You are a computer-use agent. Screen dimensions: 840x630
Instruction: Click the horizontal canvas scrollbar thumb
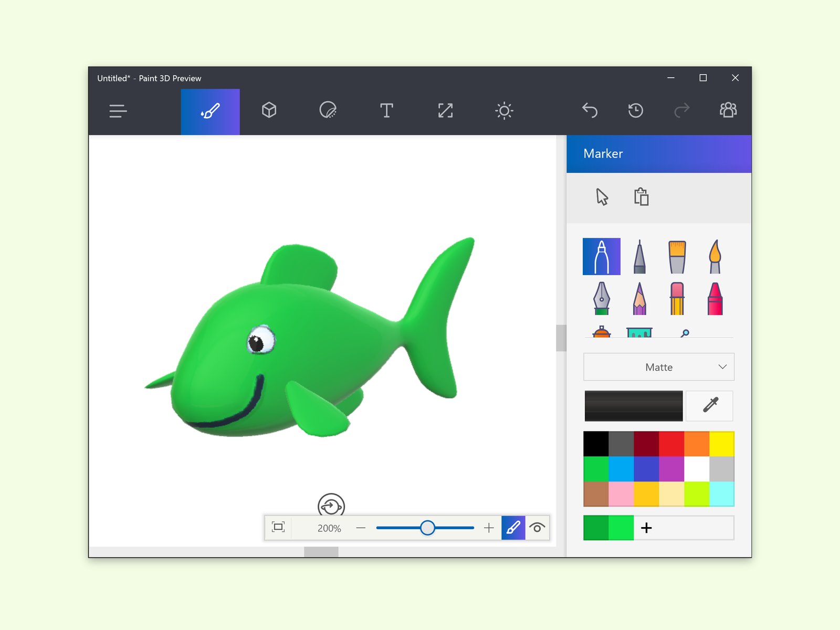pos(321,552)
